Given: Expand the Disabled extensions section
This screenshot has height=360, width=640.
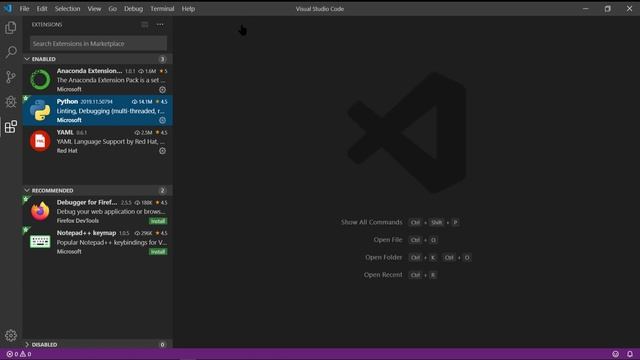Looking at the screenshot, I should click(x=97, y=344).
